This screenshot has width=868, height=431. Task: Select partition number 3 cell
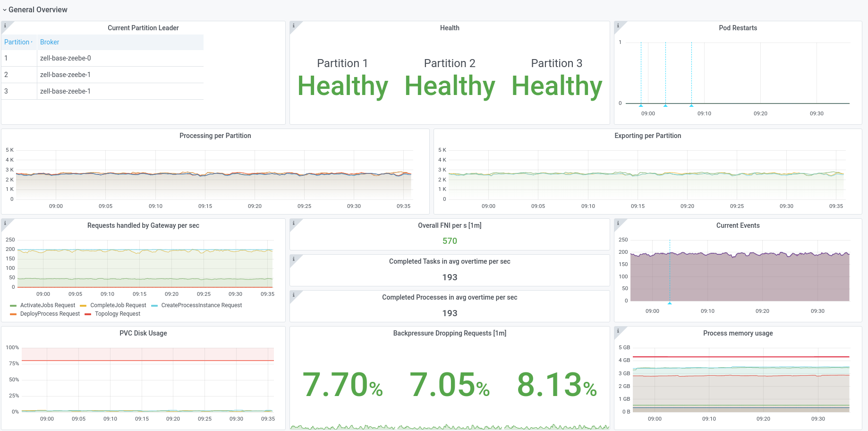19,91
